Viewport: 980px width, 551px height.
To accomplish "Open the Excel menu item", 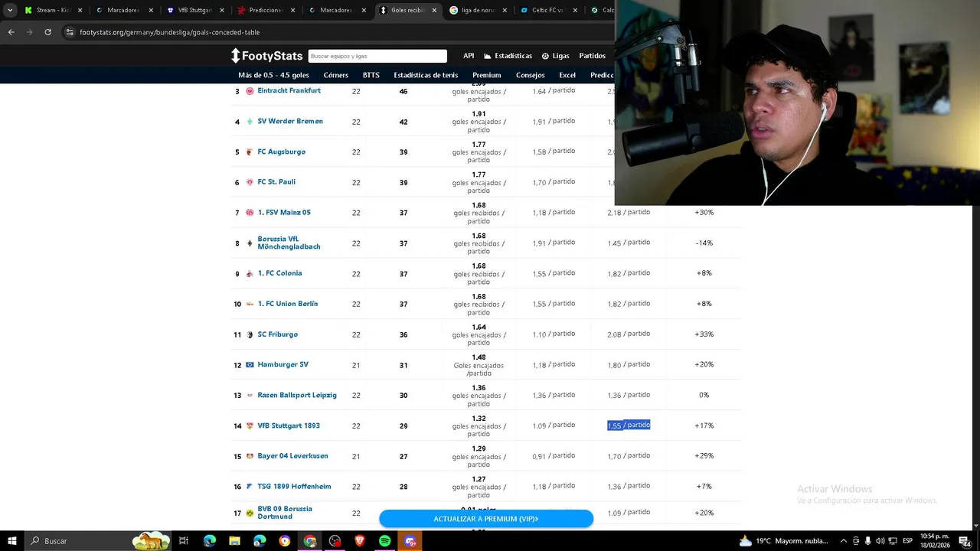I will pyautogui.click(x=567, y=75).
